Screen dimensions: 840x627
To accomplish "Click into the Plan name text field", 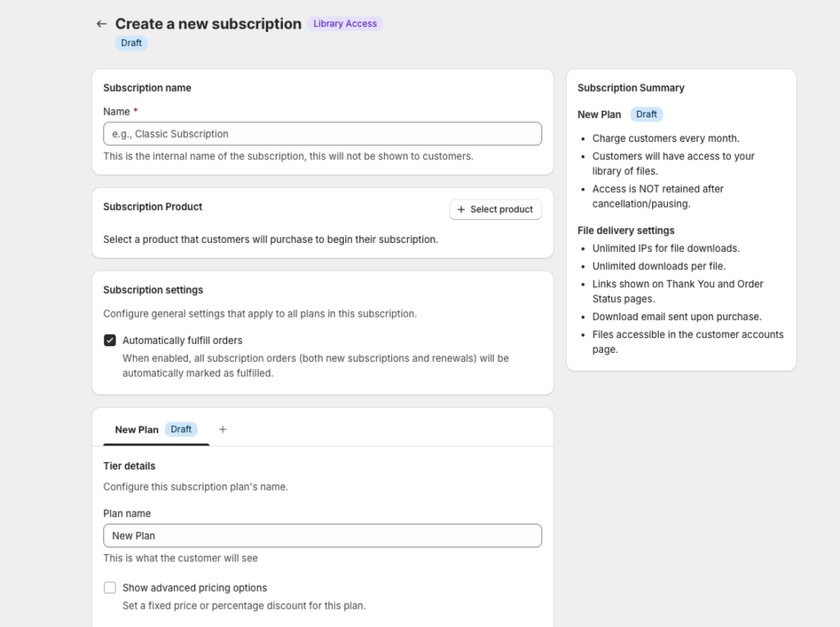I will coord(322,536).
